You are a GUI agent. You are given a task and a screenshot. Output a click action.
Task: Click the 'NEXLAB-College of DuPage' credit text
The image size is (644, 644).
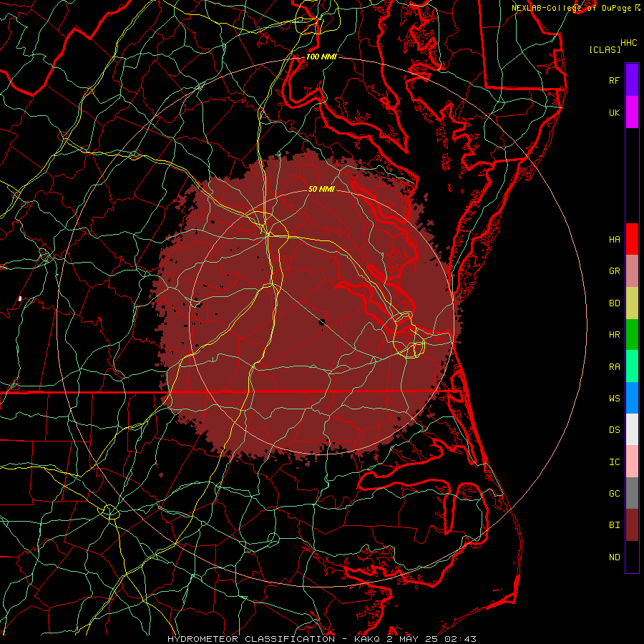coord(572,8)
